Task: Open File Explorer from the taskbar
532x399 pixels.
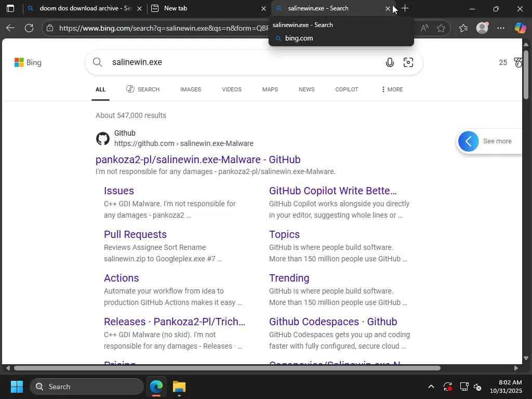Action: click(179, 387)
